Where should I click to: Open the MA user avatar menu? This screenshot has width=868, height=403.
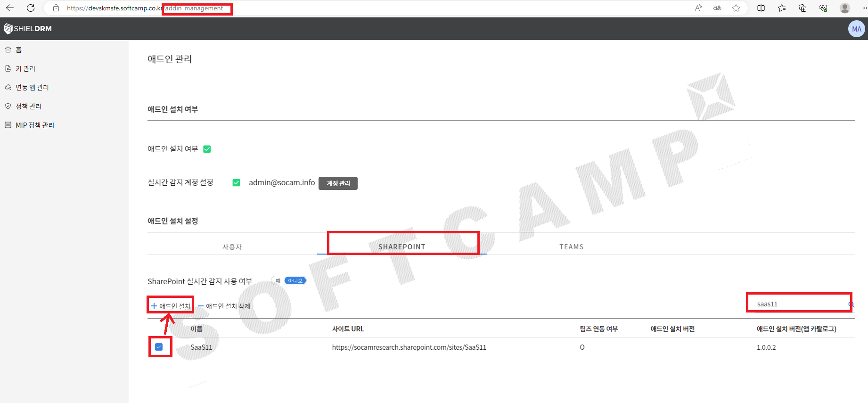[856, 29]
